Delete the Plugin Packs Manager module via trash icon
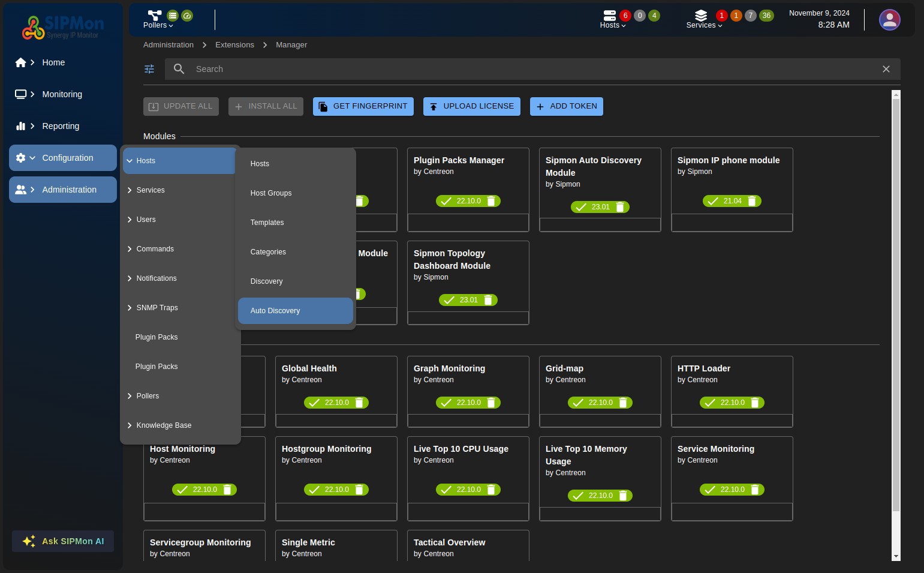The width and height of the screenshot is (924, 573). pos(491,201)
